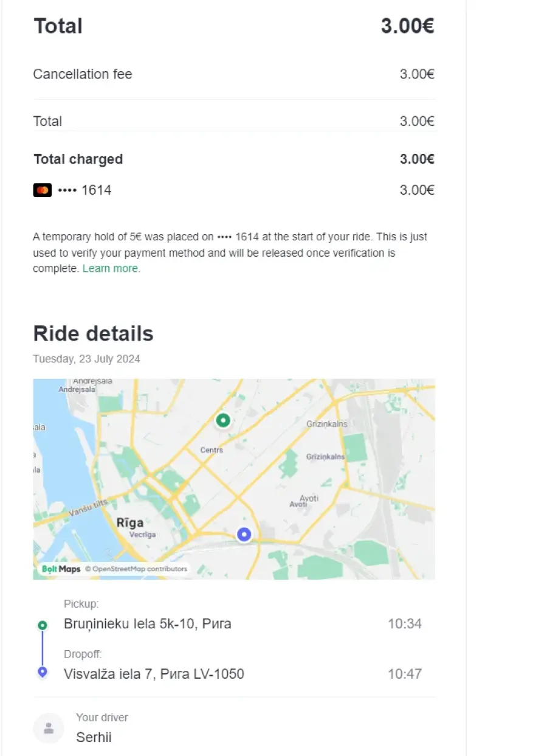Click the green pickup dot in route list

pos(43,625)
